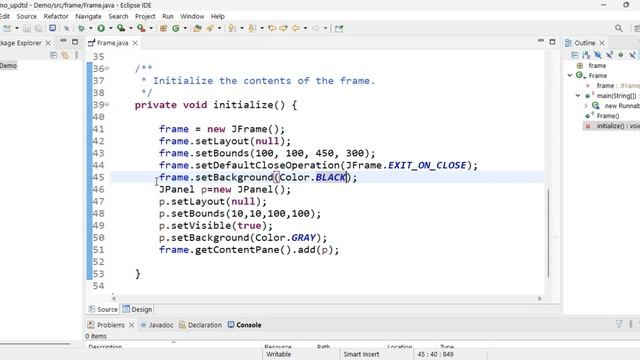Toggle Hide Fields in Outline toolbar
This screenshot has width=640, height=360.
tap(598, 55)
